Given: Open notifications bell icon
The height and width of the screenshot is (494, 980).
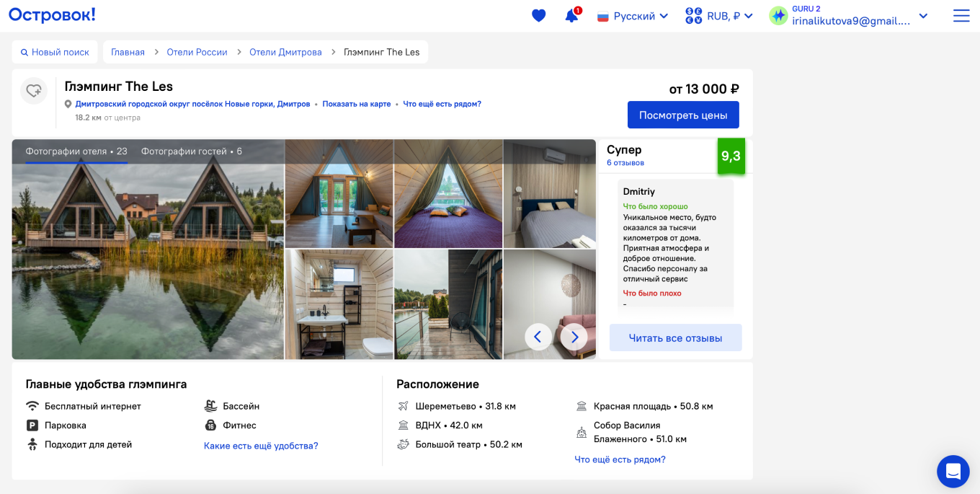Looking at the screenshot, I should click(x=572, y=16).
